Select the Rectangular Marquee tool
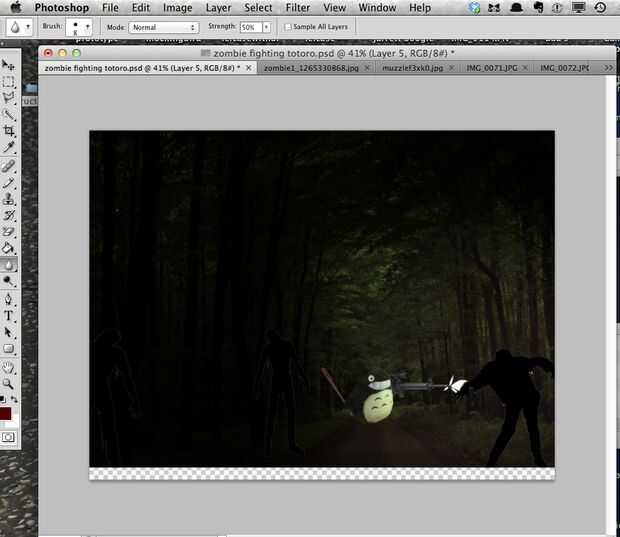The width and height of the screenshot is (620, 537). pyautogui.click(x=8, y=82)
